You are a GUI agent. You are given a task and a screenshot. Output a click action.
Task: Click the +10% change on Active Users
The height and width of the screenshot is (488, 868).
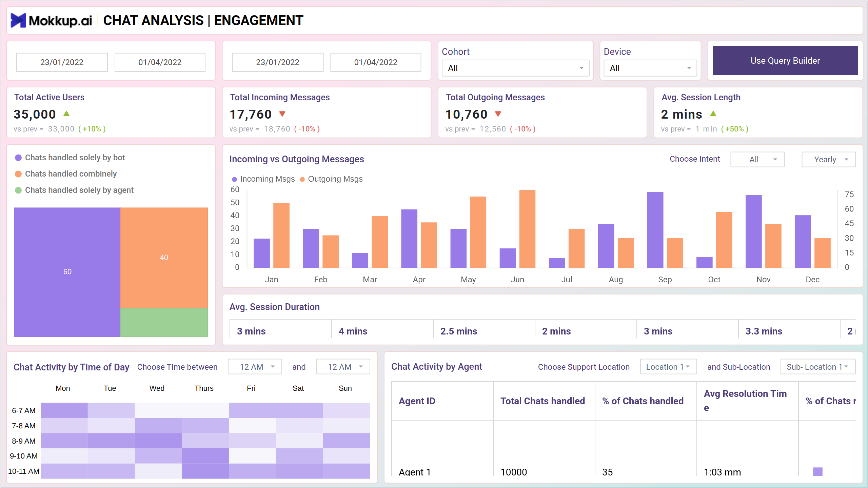pyautogui.click(x=92, y=129)
